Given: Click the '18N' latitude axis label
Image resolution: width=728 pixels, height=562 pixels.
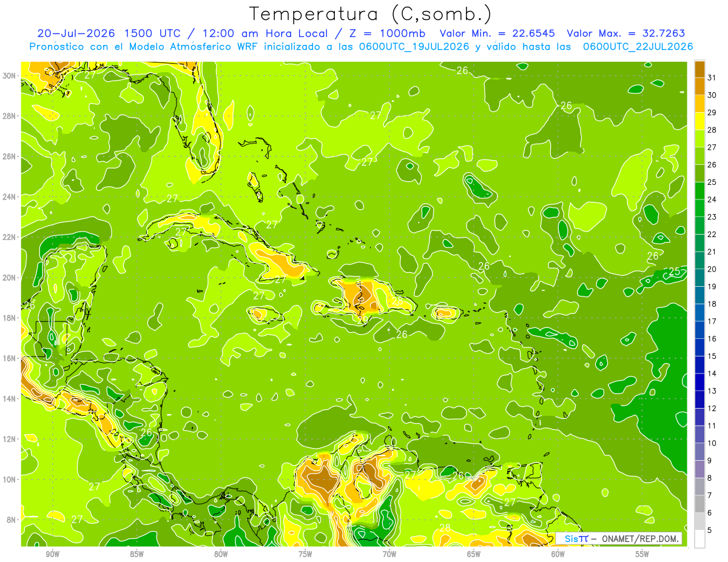Looking at the screenshot, I should [x=10, y=318].
